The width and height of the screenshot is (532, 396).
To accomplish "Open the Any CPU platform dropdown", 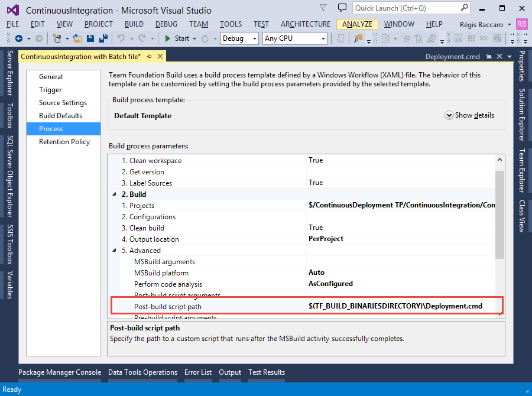I will pos(295,38).
